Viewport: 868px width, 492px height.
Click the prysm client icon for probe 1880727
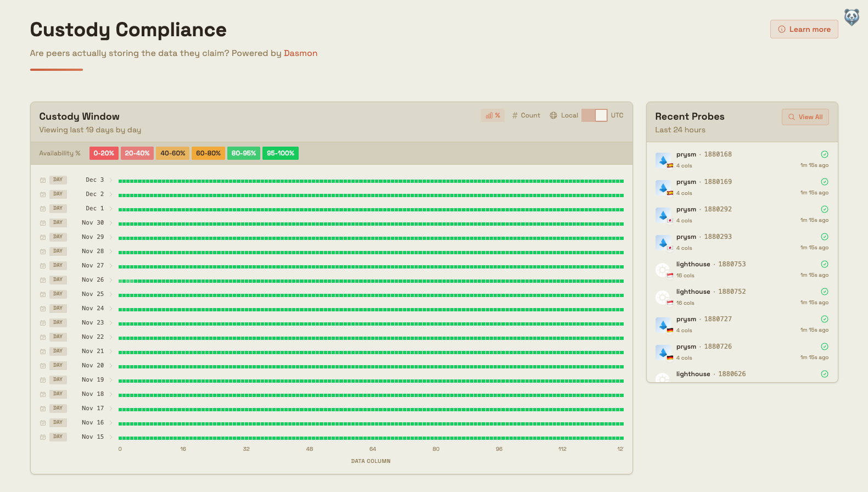[x=663, y=325]
